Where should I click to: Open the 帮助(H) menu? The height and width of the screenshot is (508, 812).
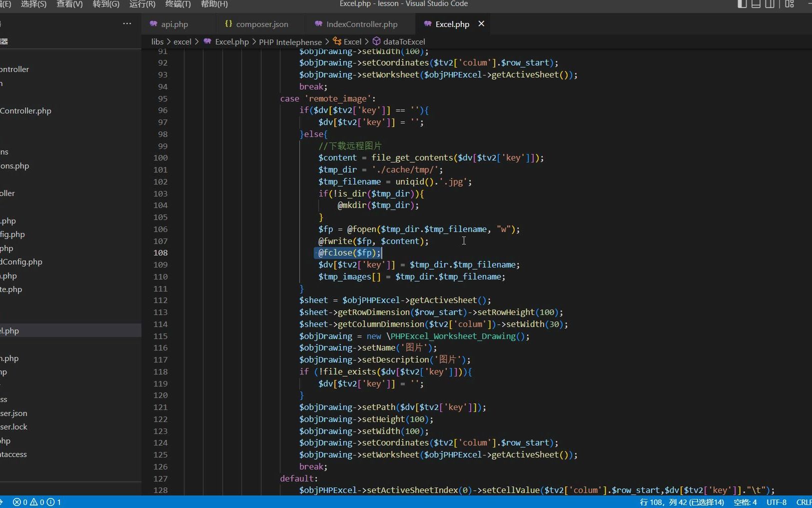tap(214, 4)
